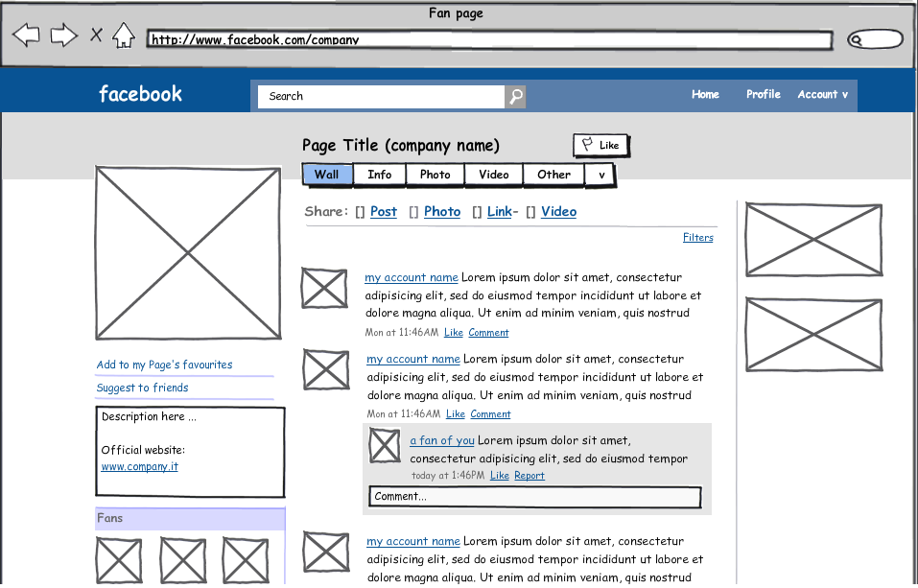Click the fan reply avatar thumbnail

tap(385, 446)
